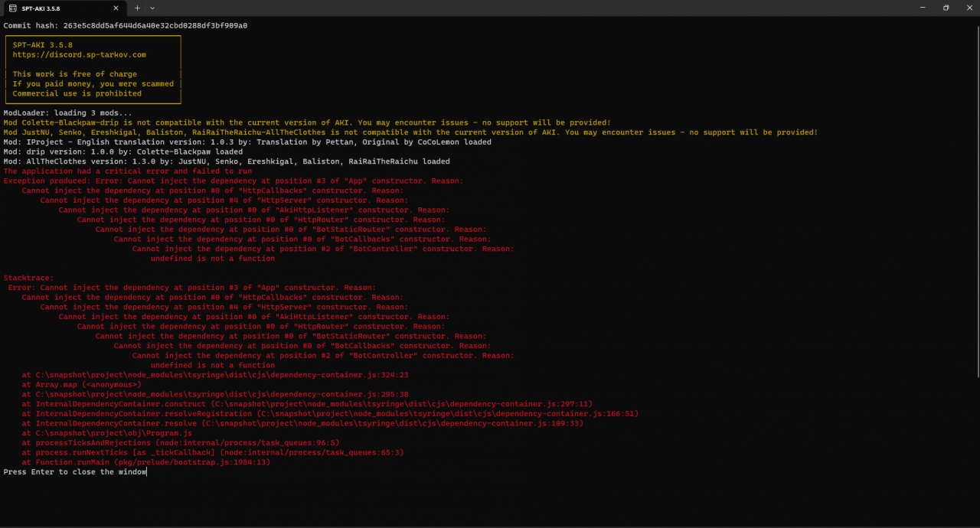The height and width of the screenshot is (528, 980).
Task: Click 'ModLoader: loading 3 mods...' line
Action: (x=67, y=113)
